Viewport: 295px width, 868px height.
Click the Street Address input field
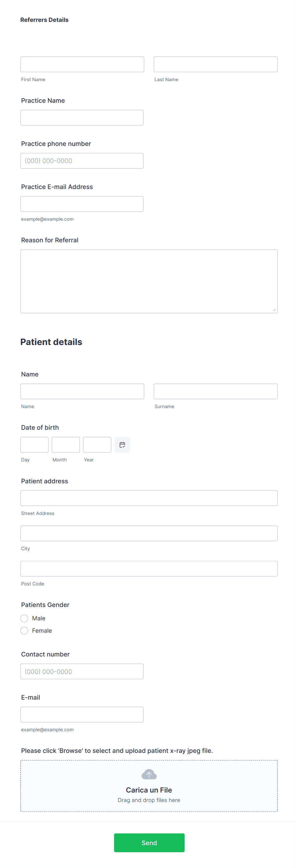(149, 498)
